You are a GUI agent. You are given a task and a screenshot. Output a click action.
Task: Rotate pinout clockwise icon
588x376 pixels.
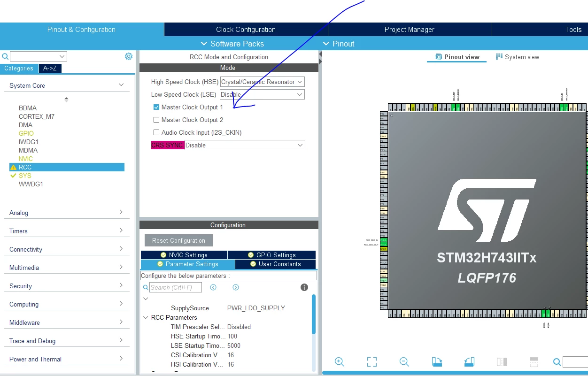coord(437,361)
